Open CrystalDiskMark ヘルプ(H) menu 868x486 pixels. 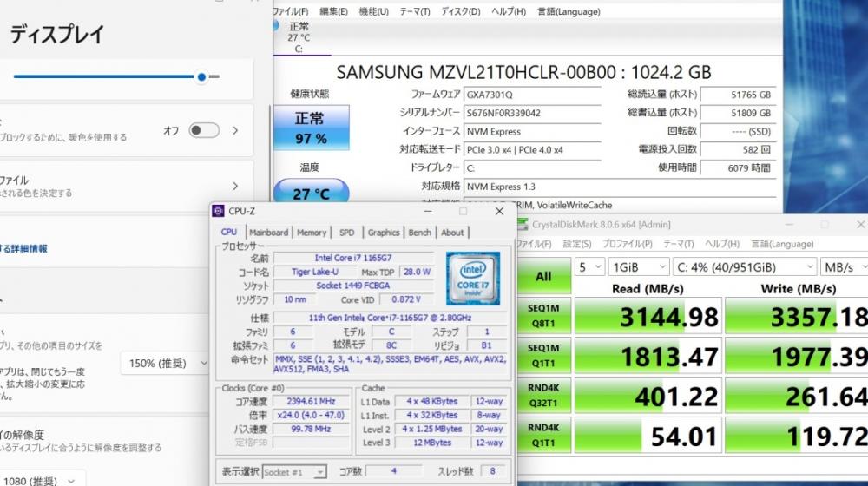pyautogui.click(x=722, y=244)
